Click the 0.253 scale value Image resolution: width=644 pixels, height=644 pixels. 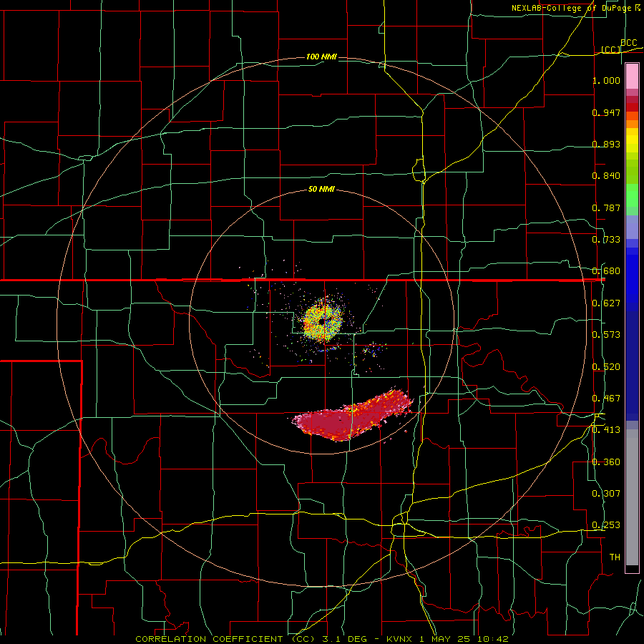click(x=606, y=525)
